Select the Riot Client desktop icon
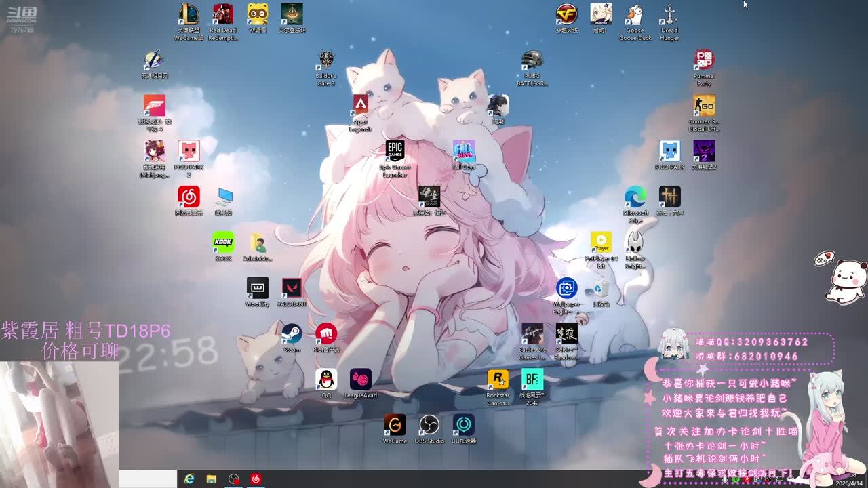The height and width of the screenshot is (488, 868). [326, 338]
